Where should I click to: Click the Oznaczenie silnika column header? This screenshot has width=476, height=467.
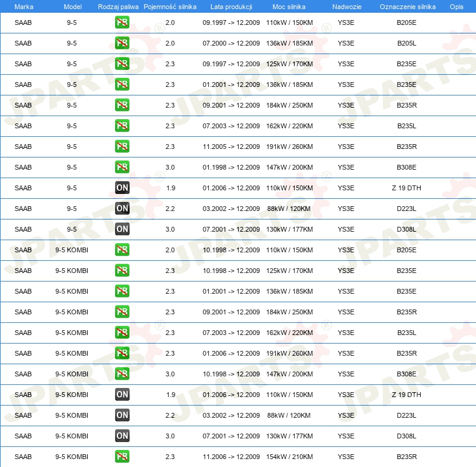(x=407, y=7)
